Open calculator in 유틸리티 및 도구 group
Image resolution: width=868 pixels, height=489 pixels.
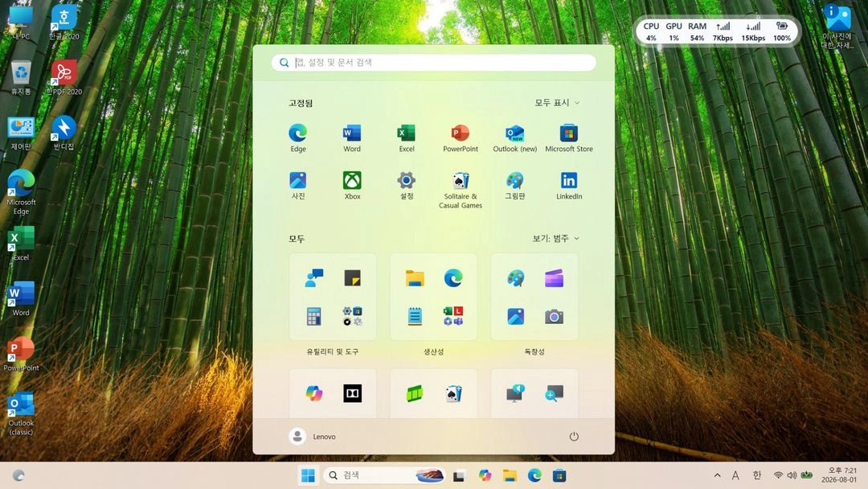click(314, 316)
